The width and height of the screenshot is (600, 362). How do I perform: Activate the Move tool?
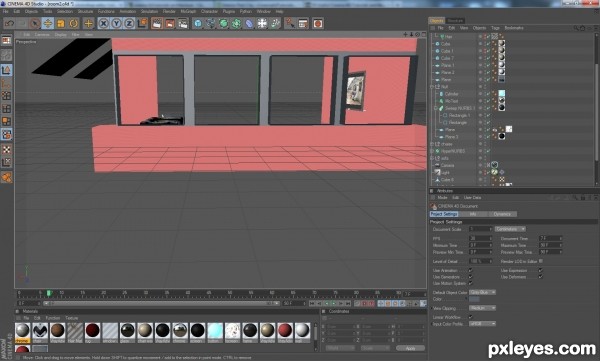click(48, 24)
